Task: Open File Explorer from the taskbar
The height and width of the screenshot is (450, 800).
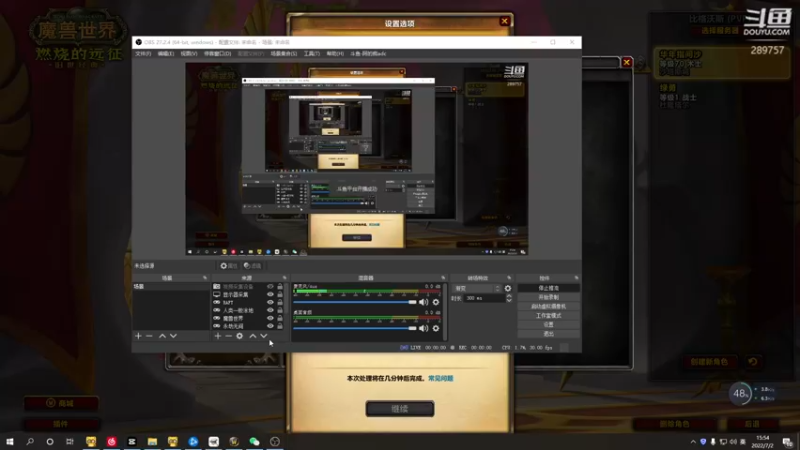Action: [x=152, y=441]
